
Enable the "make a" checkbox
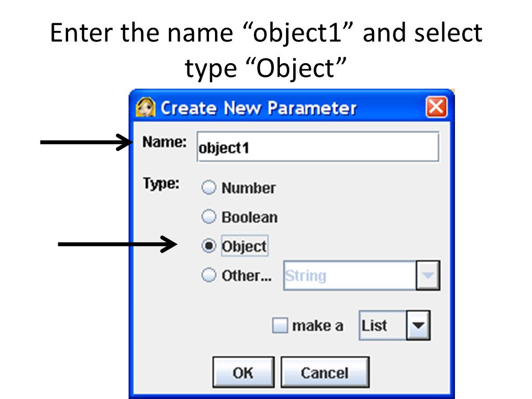(280, 325)
